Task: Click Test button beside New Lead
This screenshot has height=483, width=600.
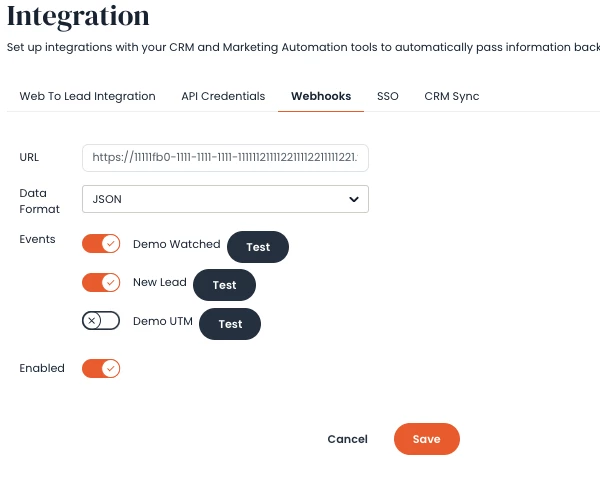Action: click(x=224, y=285)
